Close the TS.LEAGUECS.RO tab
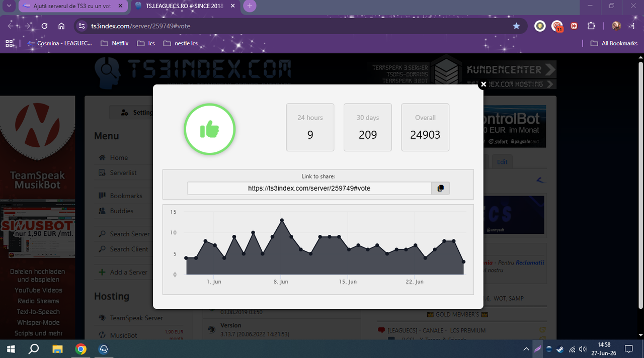 point(232,6)
